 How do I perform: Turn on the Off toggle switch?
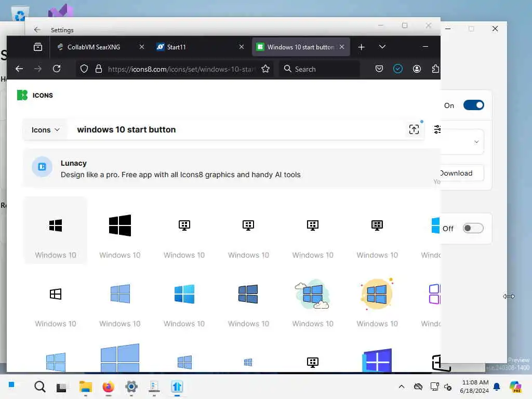pyautogui.click(x=473, y=228)
